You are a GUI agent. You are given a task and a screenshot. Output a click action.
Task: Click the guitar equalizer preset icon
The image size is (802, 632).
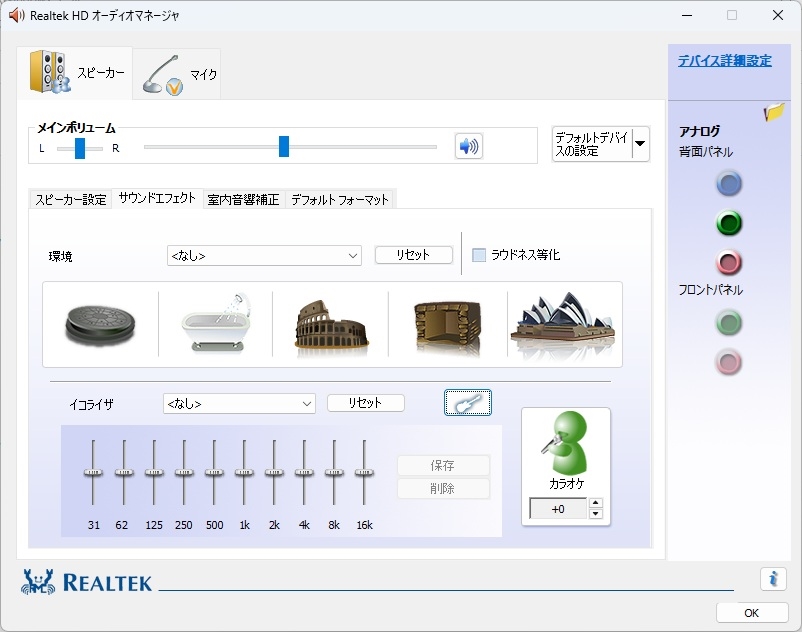point(467,402)
